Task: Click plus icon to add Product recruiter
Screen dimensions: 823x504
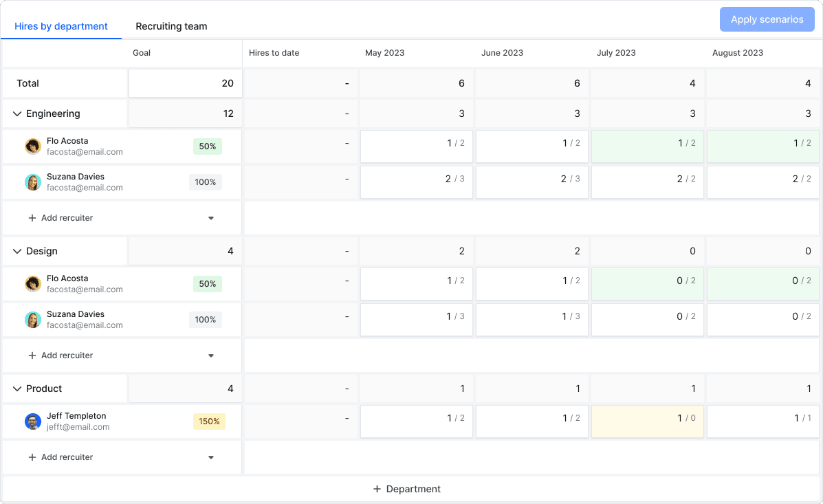Action: click(32, 457)
